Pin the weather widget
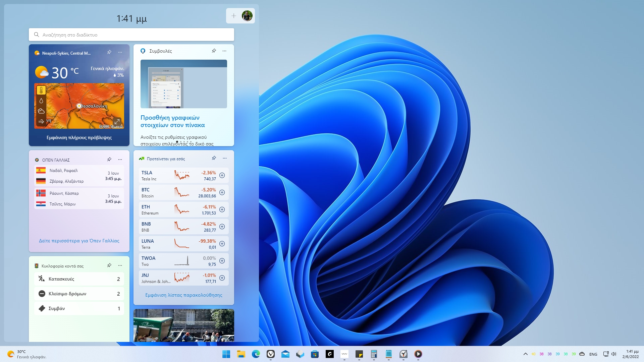644x362 pixels. coord(109,52)
